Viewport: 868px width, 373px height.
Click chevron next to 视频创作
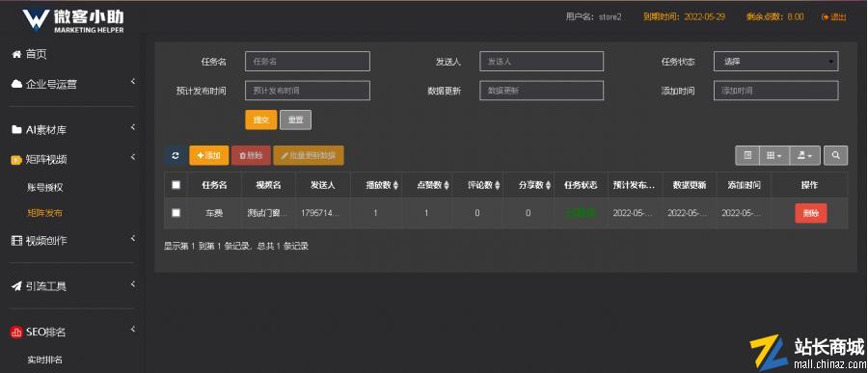pos(133,238)
